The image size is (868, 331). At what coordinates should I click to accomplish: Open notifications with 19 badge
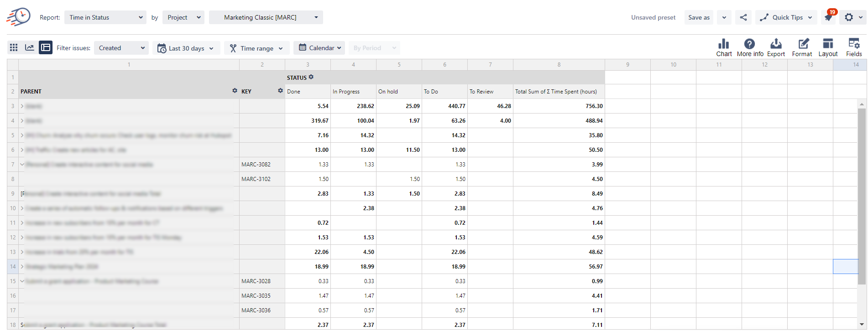828,17
